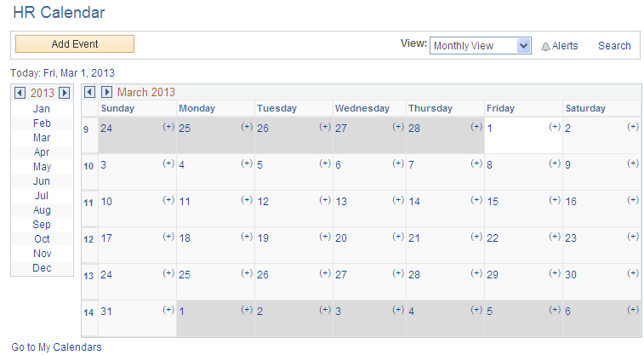Image resolution: width=644 pixels, height=355 pixels.
Task: Select Jan in the month list
Action: [42, 109]
